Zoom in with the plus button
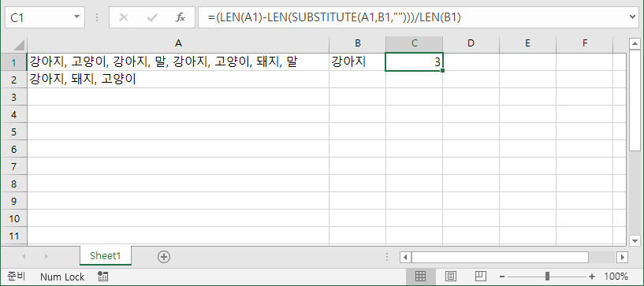This screenshot has height=286, width=644. pyautogui.click(x=592, y=277)
